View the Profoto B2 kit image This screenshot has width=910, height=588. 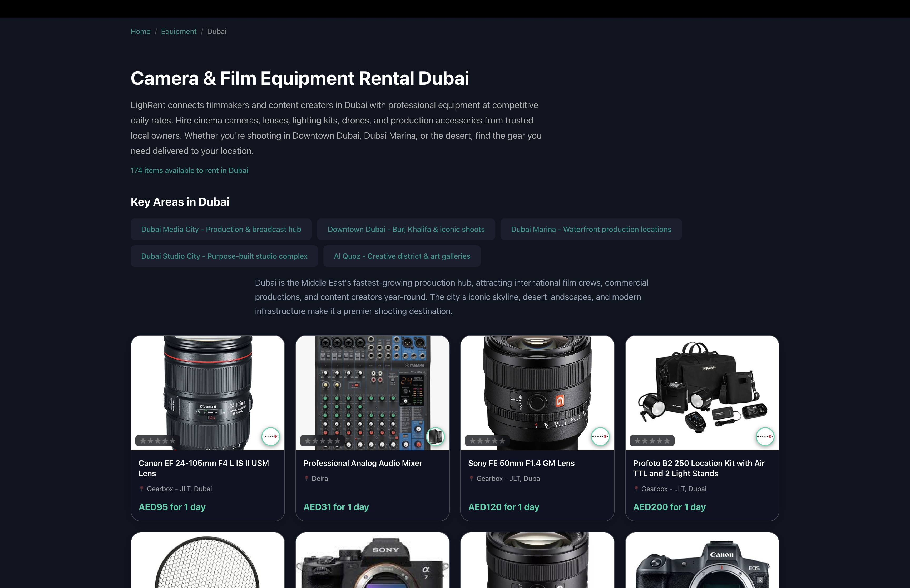[702, 393]
